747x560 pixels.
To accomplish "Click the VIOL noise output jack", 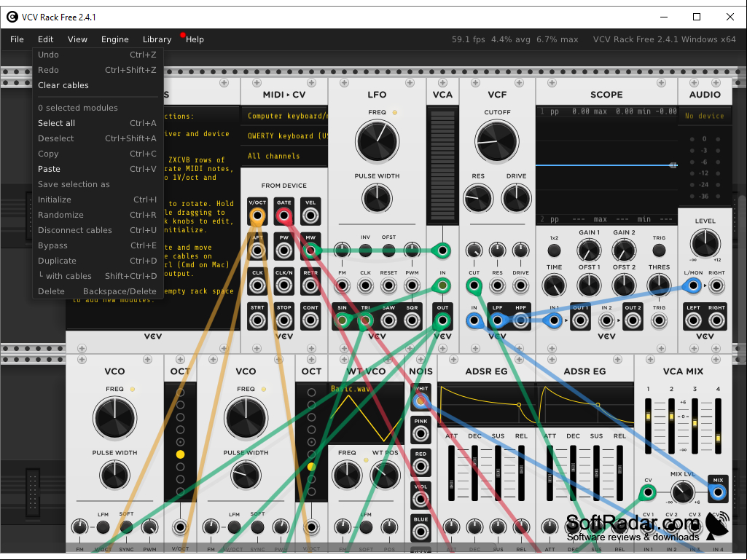I will click(x=421, y=499).
